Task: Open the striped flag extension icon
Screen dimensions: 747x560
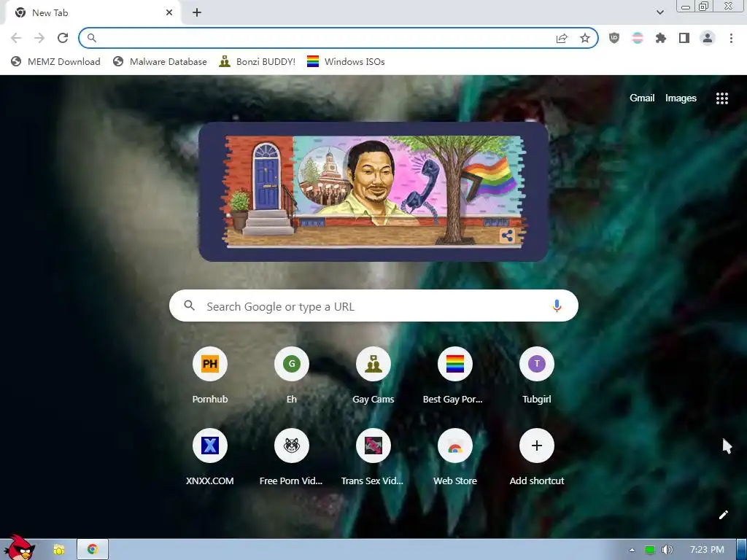Action: click(638, 38)
